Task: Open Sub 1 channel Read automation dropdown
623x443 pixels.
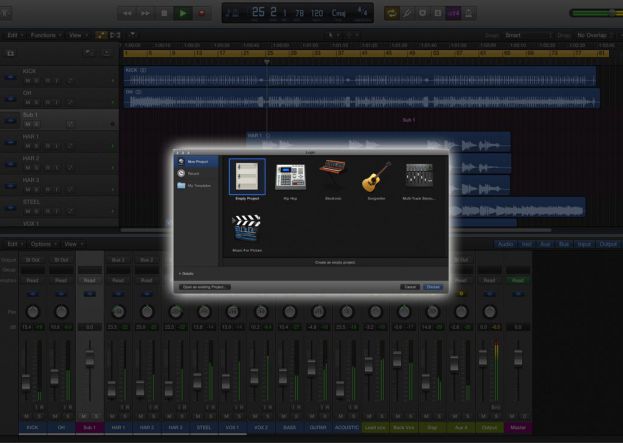Action: [89, 281]
